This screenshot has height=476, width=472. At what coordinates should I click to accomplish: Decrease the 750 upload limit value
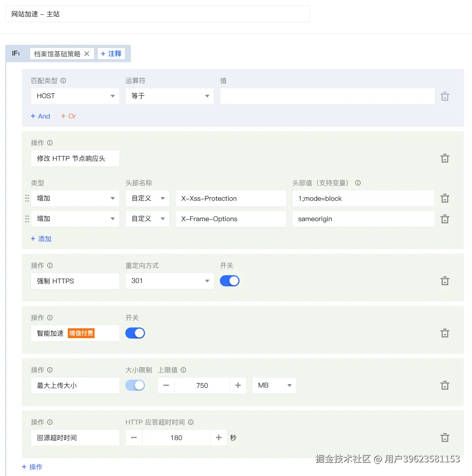(166, 385)
